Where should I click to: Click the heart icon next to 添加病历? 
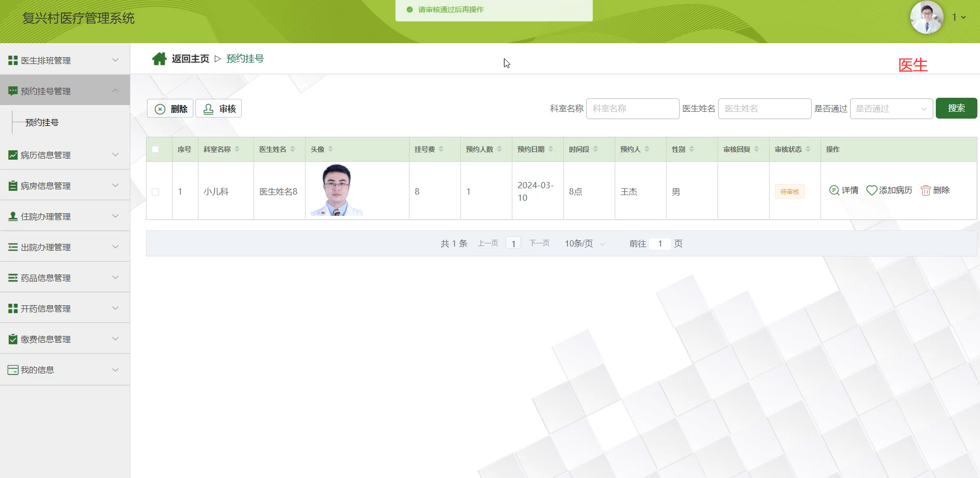[872, 190]
